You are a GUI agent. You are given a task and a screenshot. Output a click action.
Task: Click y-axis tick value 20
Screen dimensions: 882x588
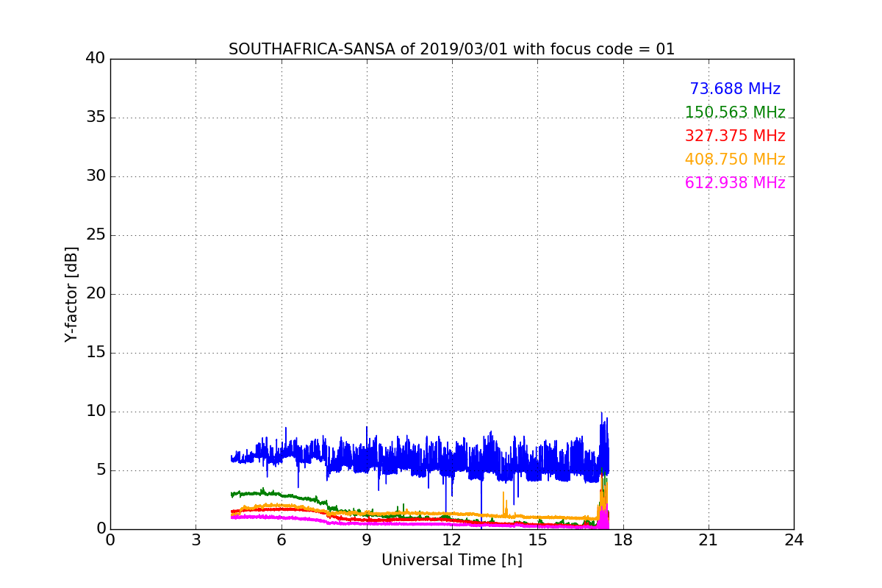point(96,294)
